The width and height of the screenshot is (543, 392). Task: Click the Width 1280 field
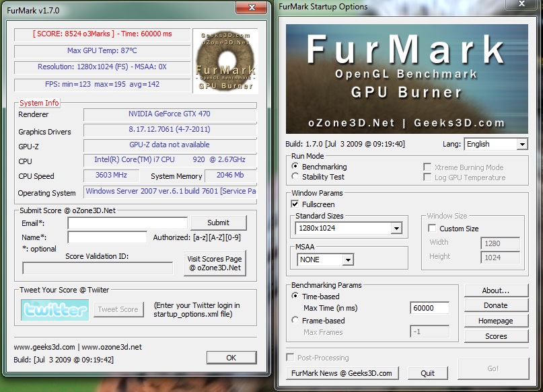(500, 243)
